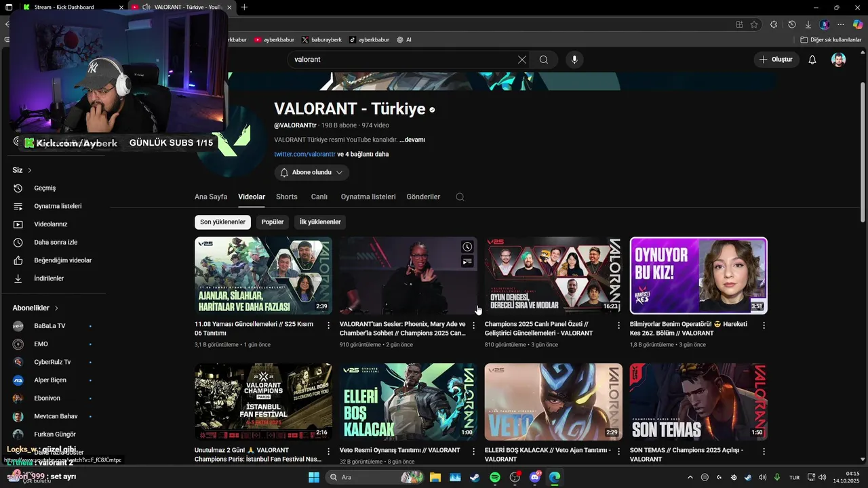Open Steam from the taskbar
This screenshot has width=868, height=488.
click(475, 477)
